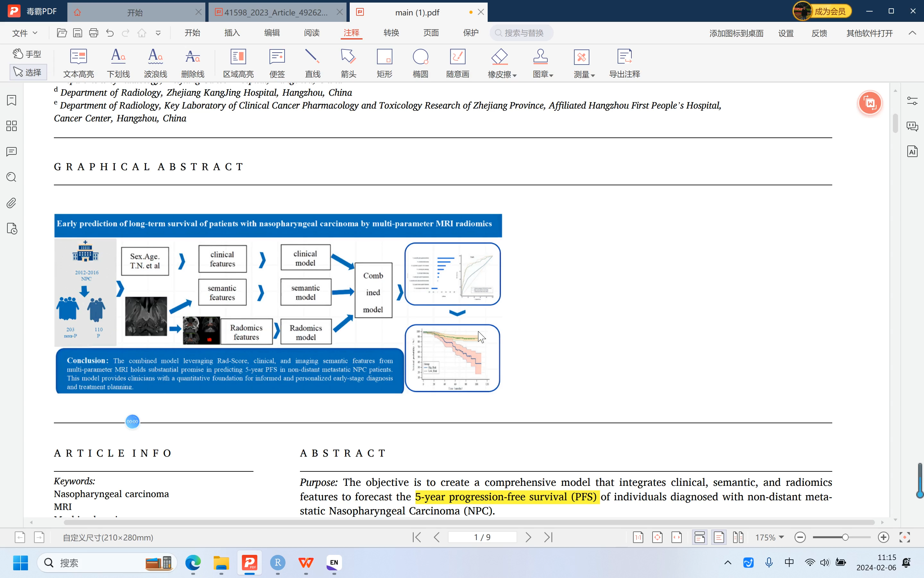Click the open folder icon in quick toolbar
Screen dimensions: 924x578
[62, 33]
